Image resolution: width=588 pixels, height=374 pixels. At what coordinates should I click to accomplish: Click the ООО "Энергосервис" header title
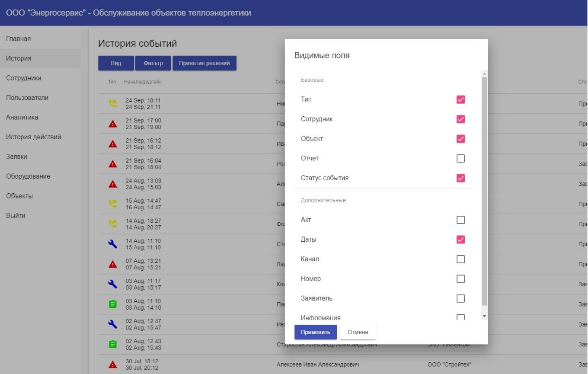(x=128, y=13)
